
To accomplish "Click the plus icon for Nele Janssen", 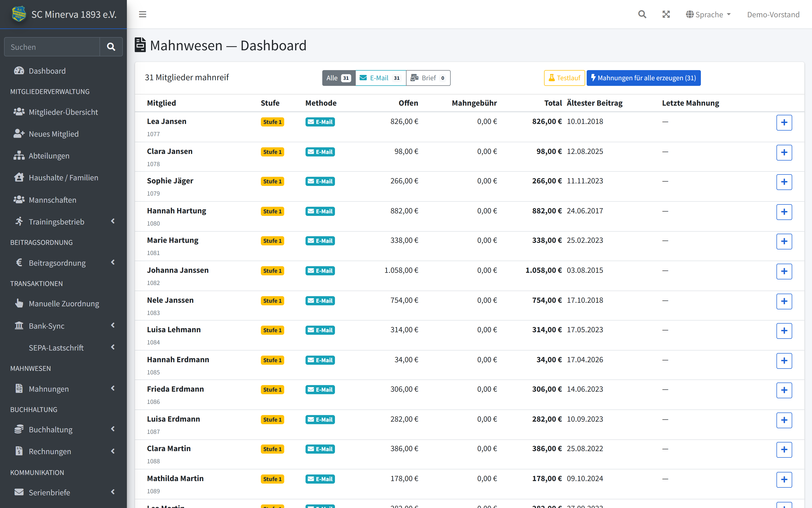I will [x=784, y=301].
